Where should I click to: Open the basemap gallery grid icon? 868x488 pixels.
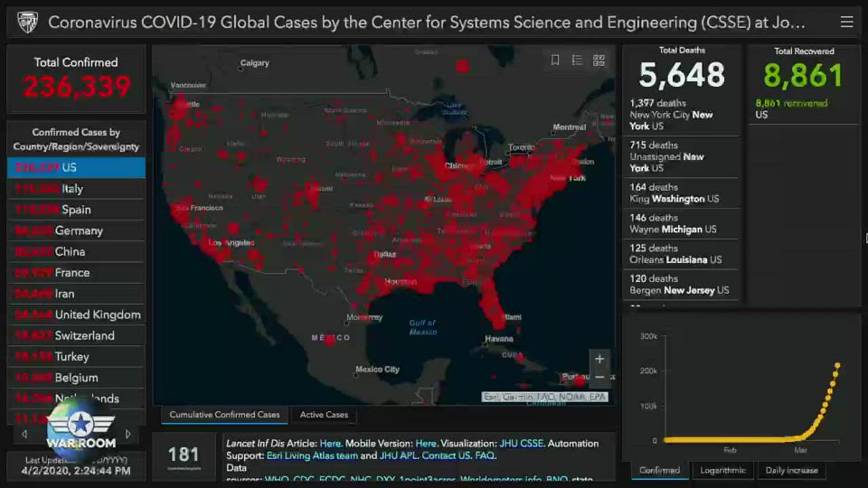point(599,61)
